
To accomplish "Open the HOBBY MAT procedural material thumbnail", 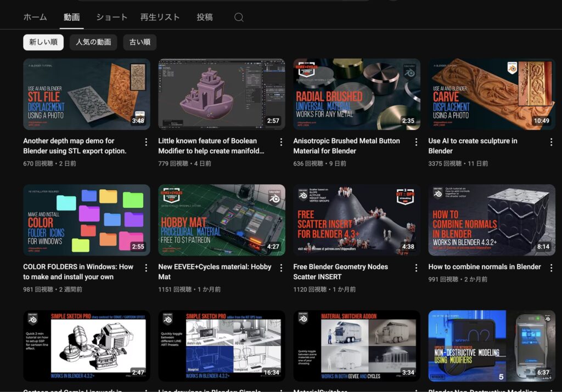I will [x=222, y=220].
